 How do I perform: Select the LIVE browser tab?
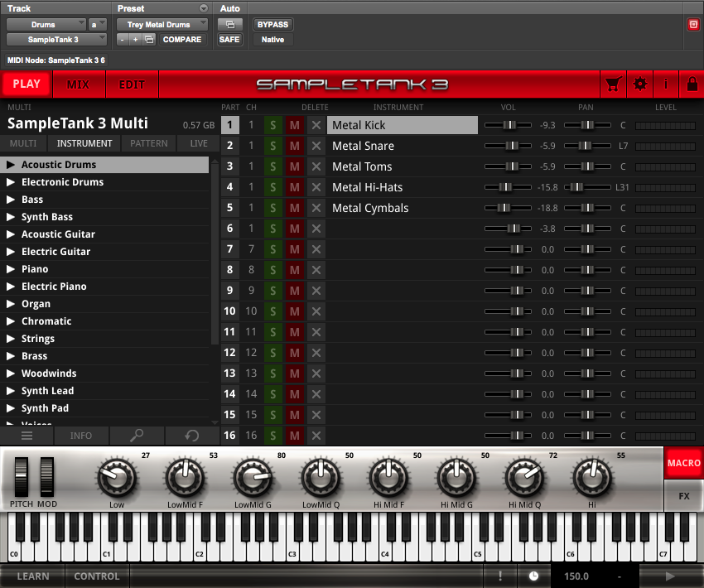(x=199, y=143)
